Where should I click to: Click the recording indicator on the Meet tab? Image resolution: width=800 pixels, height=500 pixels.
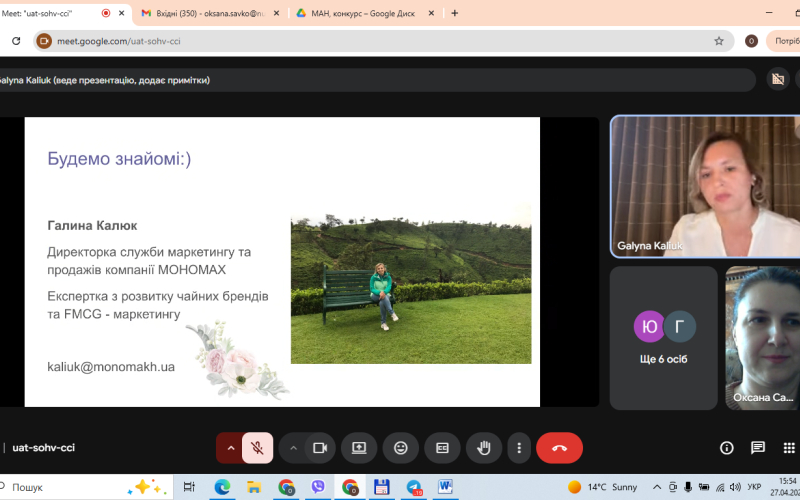point(106,13)
